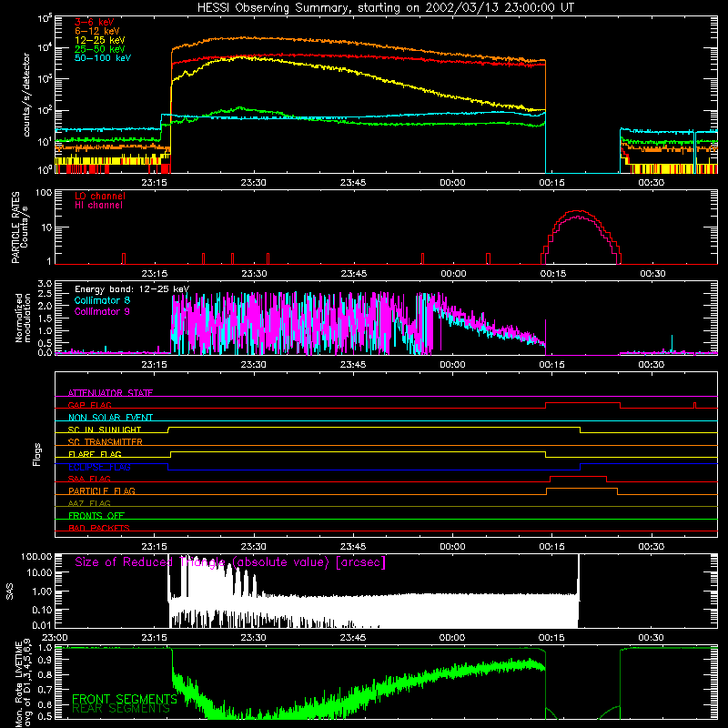
Task: Click the counts/s/detector axis label
Action: tap(26, 95)
